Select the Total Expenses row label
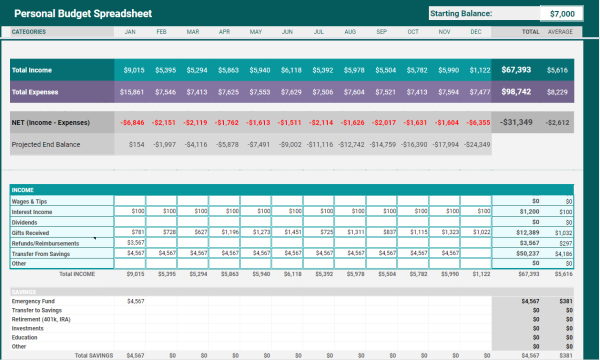The width and height of the screenshot is (600, 360). (x=62, y=92)
